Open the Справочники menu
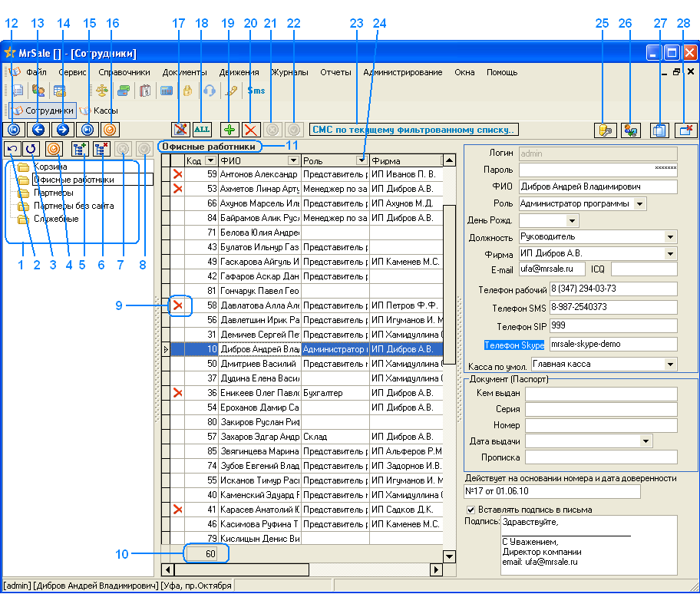Viewport: 700px width, 594px height. point(124,72)
